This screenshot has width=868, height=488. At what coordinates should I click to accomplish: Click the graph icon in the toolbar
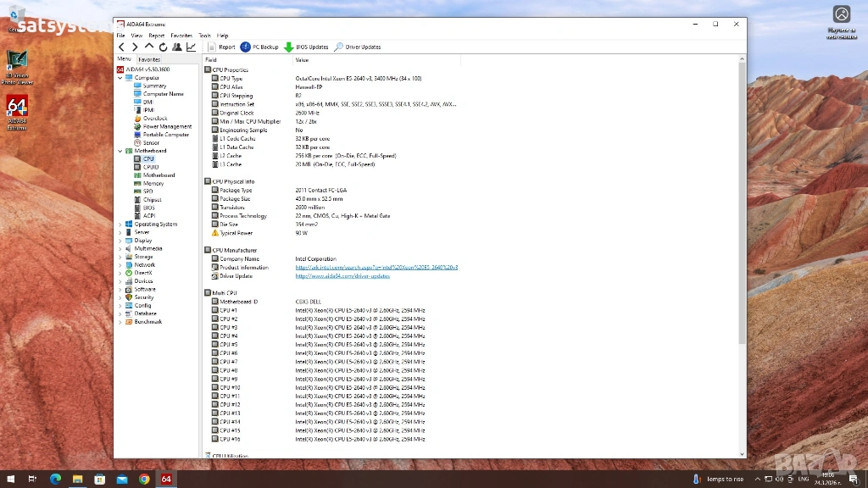pos(191,47)
